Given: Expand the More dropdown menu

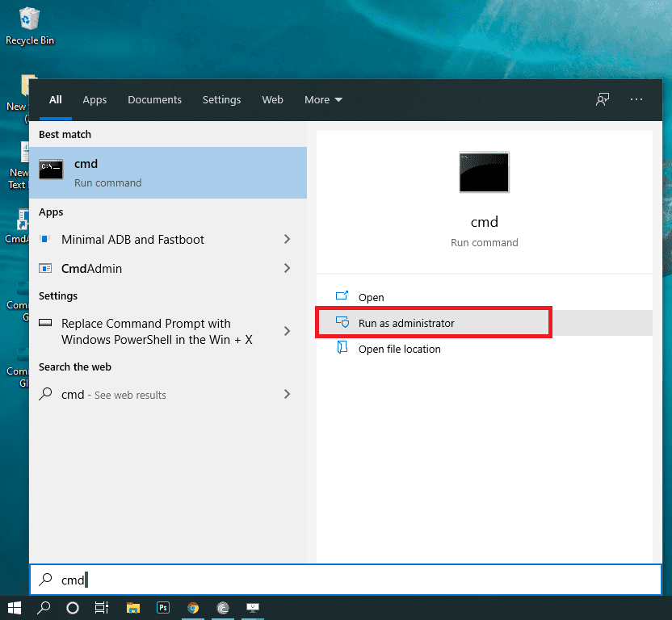Looking at the screenshot, I should point(323,100).
